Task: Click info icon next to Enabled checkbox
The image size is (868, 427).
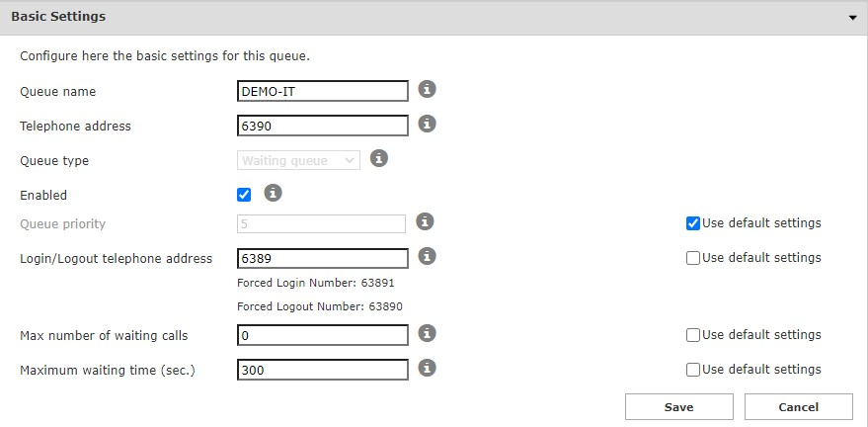Action: pos(274,193)
